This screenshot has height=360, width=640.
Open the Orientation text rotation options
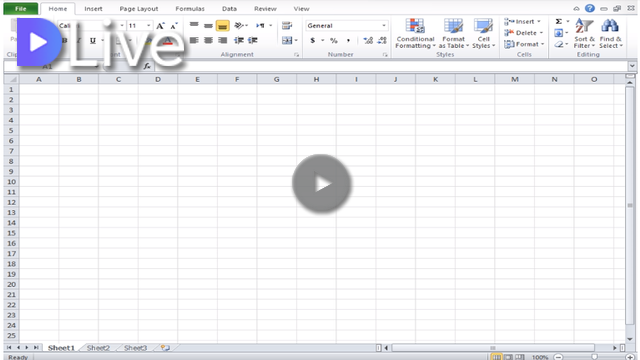coord(241,26)
